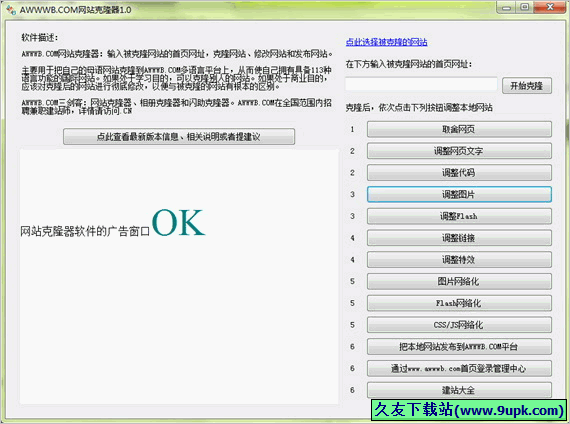Click the Flash网络化 button
Screen dimensions: 570x424
pos(459,303)
